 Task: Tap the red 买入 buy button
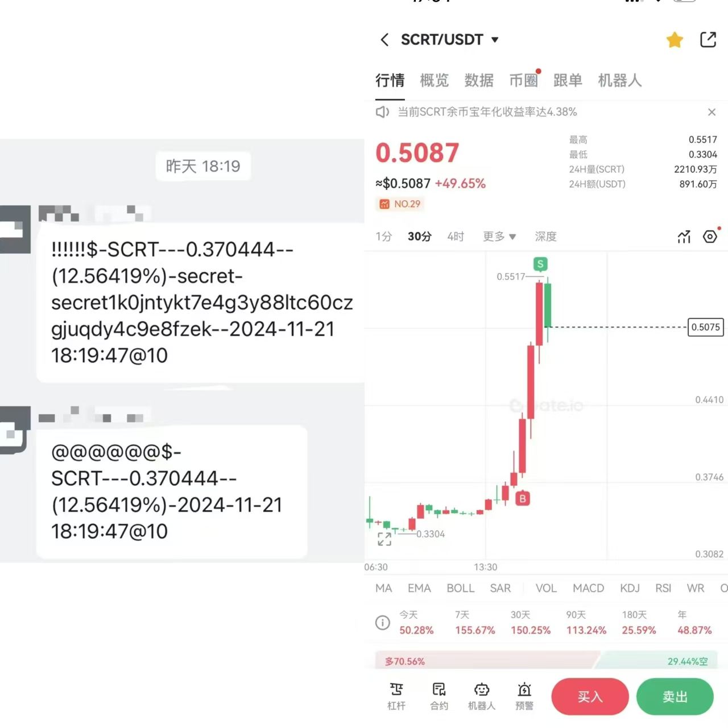pyautogui.click(x=590, y=697)
